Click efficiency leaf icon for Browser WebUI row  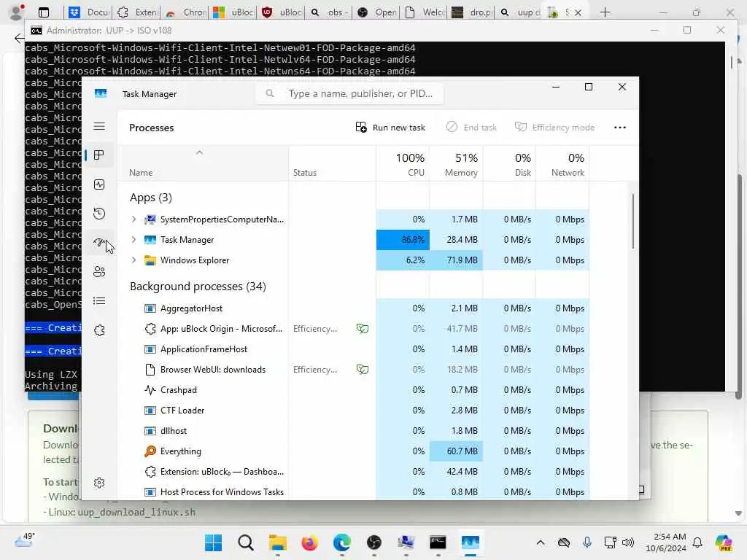tap(363, 370)
